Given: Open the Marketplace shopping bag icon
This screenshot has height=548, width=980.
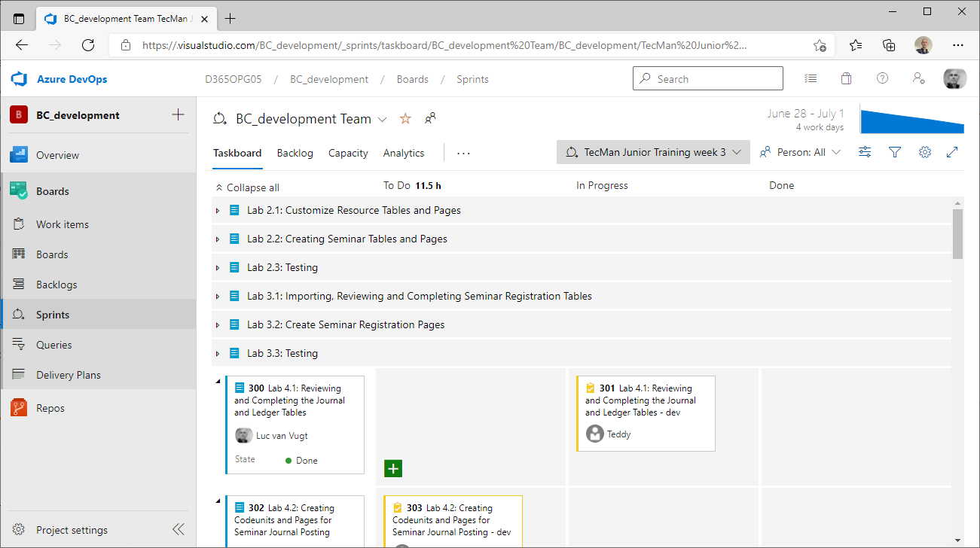Looking at the screenshot, I should pyautogui.click(x=847, y=78).
